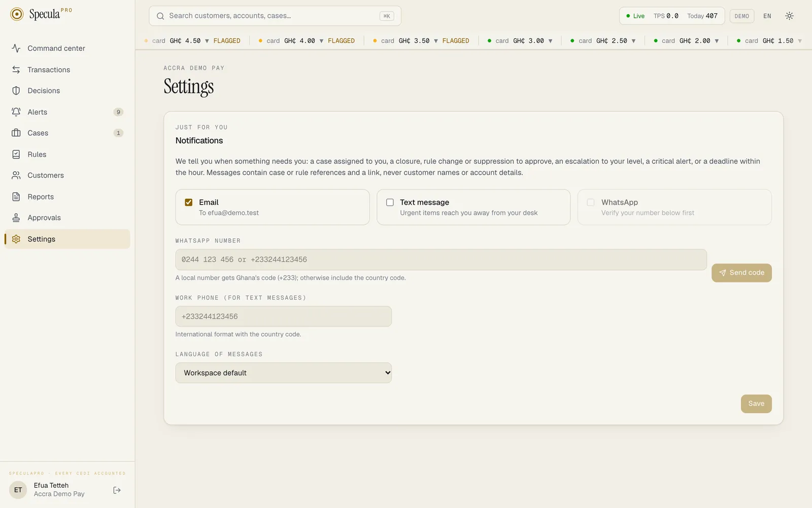The image size is (812, 508).
Task: Focus the WhatsApp number input field
Action: click(x=441, y=260)
